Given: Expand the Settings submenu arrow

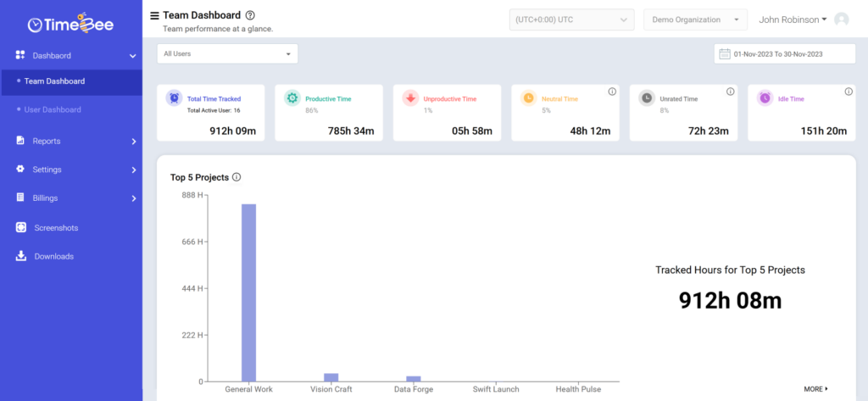Looking at the screenshot, I should tap(133, 170).
